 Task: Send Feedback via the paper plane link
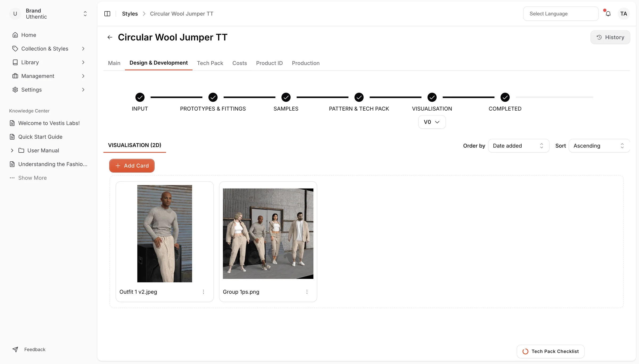coord(29,349)
